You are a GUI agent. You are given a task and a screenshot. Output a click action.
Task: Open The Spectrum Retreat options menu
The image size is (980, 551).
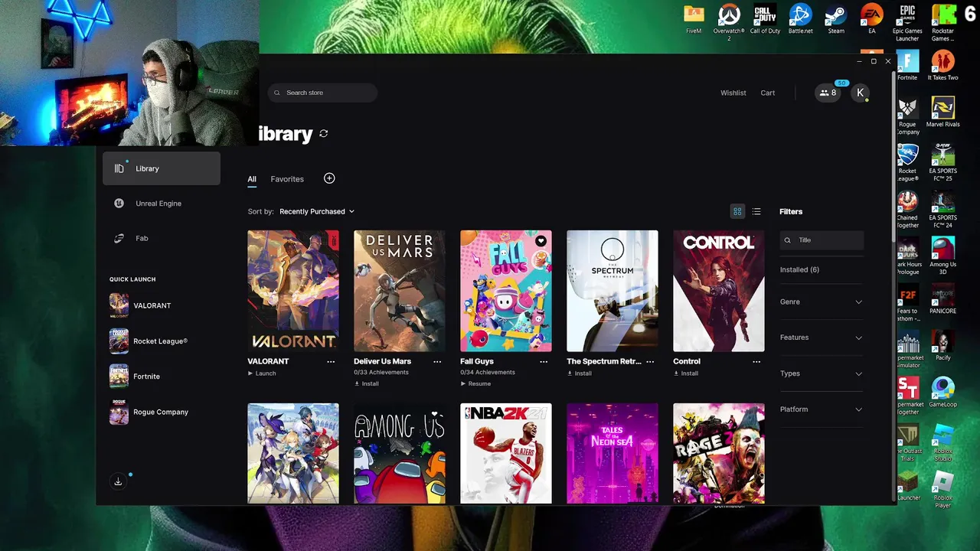tap(650, 361)
